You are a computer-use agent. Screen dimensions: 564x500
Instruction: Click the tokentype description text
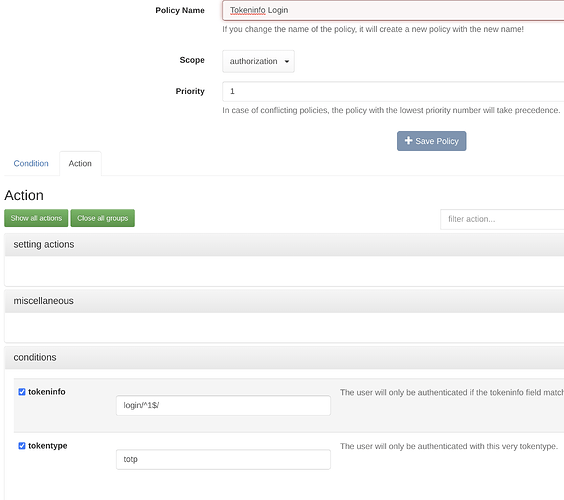pos(449,446)
